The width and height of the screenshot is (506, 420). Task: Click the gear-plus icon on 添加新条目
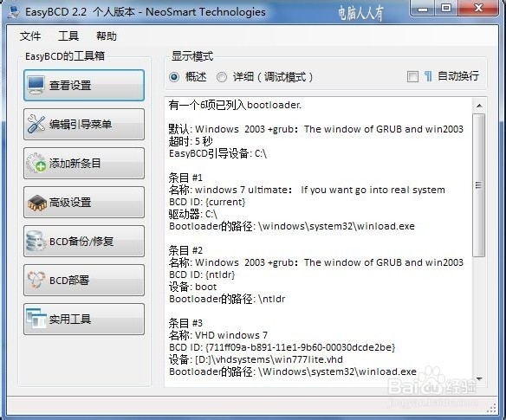(x=36, y=163)
